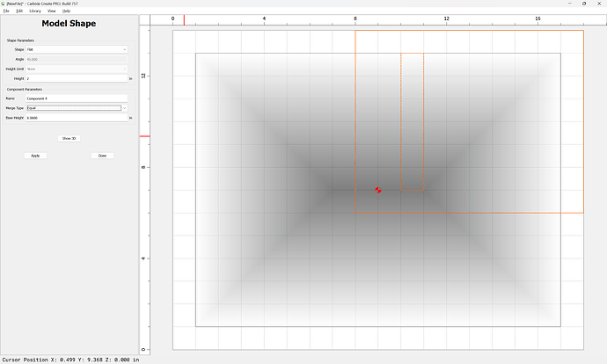Click the Done button

click(102, 156)
